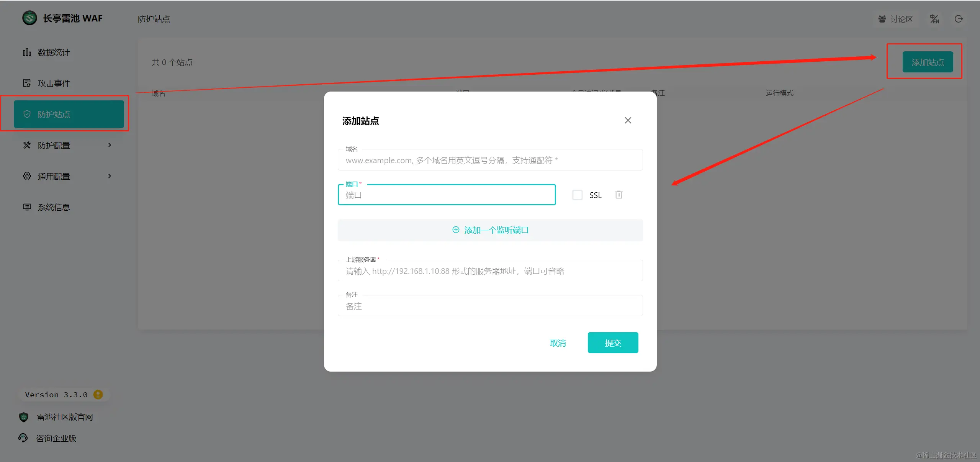Delete the port row with trash icon

618,195
